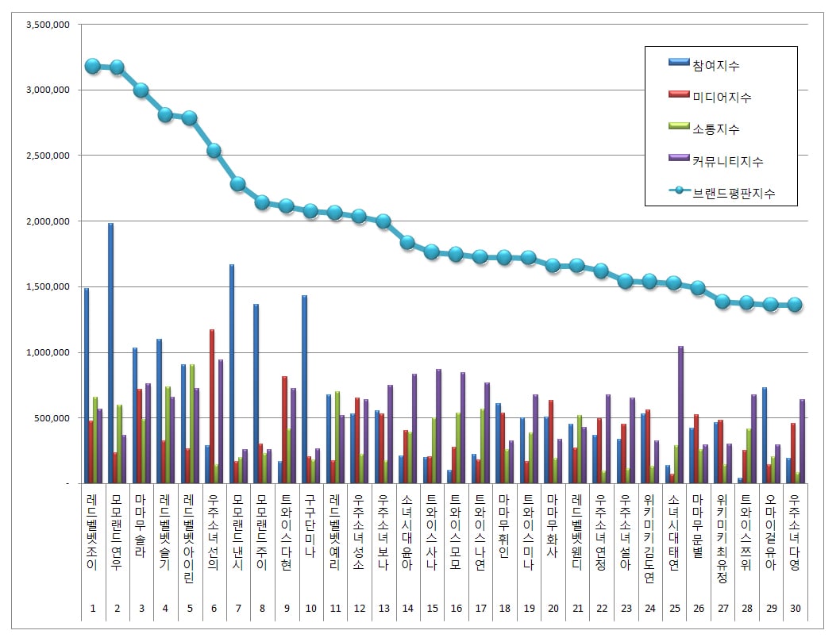Click the 우주소녀다영 category axis label
Viewport: 840px width, 638px height.
(794, 532)
